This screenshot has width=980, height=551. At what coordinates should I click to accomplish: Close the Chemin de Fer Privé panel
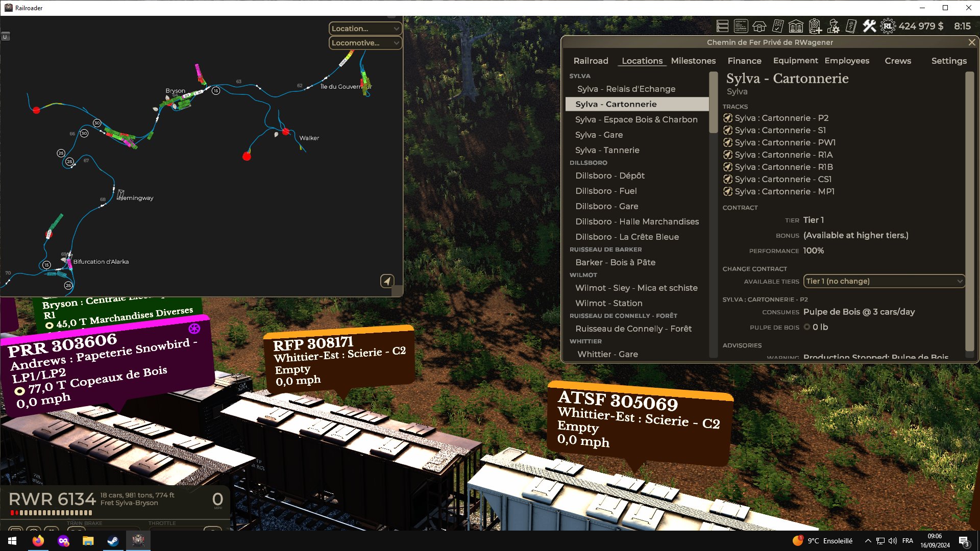972,42
